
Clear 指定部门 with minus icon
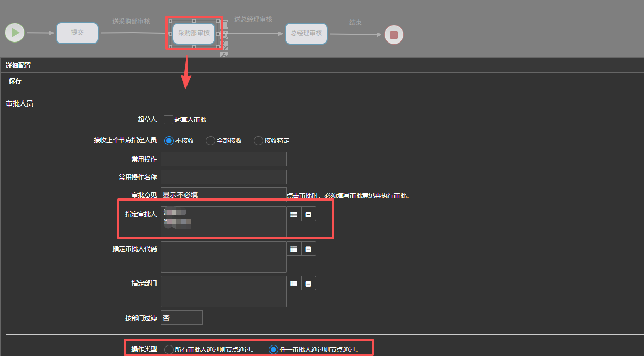(x=308, y=284)
